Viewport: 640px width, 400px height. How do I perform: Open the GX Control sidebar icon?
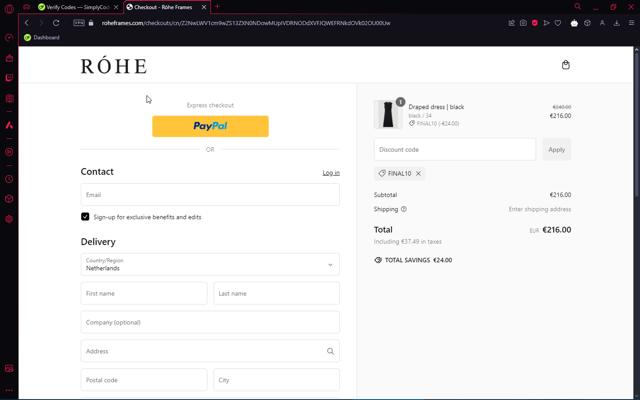(x=9, y=38)
